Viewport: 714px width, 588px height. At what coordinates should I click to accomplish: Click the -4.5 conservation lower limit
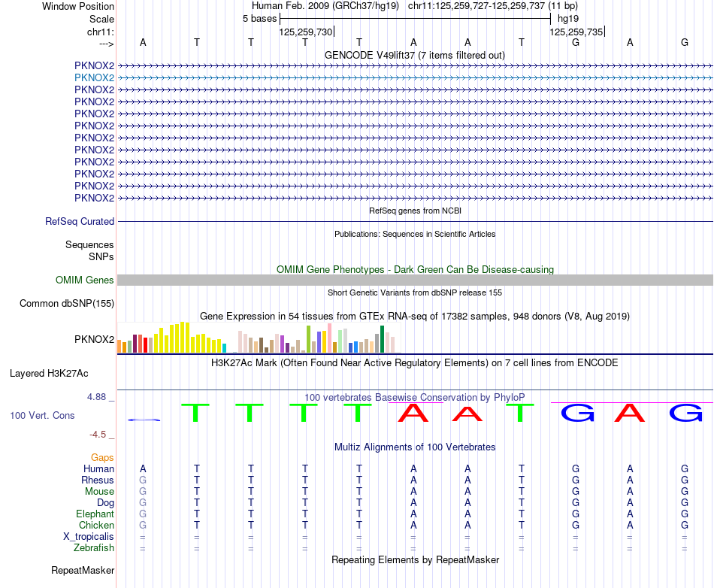98,435
